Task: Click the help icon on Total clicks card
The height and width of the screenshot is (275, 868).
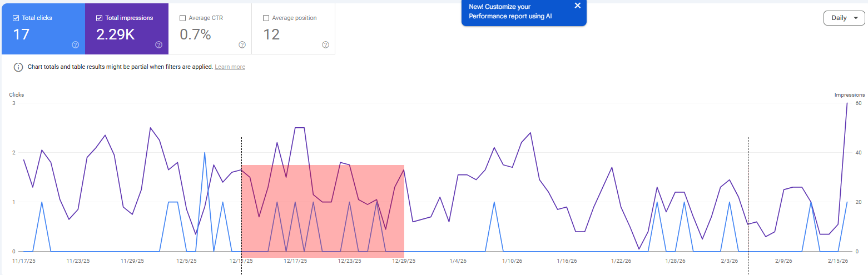Action: [x=76, y=45]
